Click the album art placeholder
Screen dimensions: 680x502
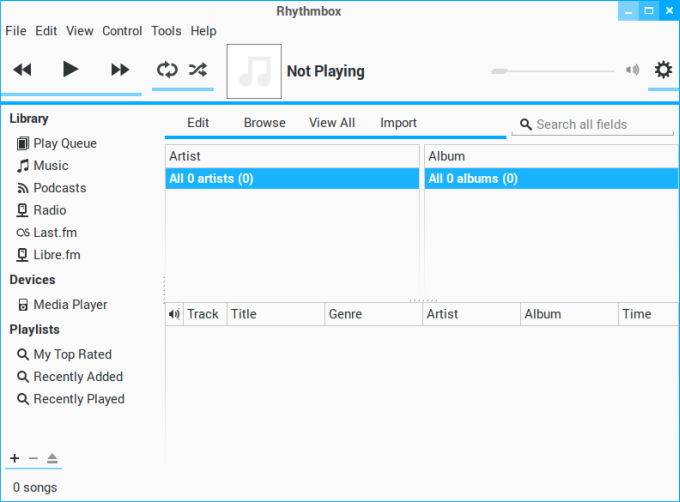(254, 72)
